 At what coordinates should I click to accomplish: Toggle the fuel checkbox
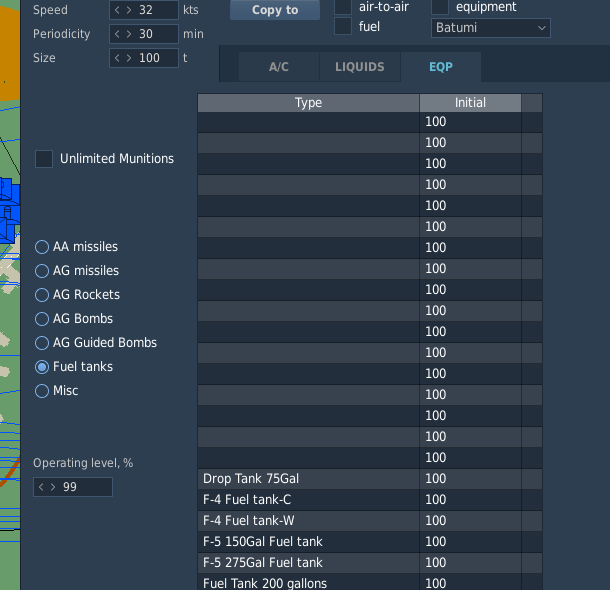tap(343, 26)
